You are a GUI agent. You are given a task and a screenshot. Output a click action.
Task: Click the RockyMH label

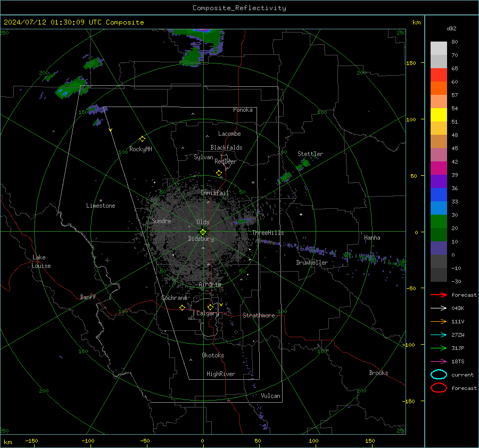[141, 149]
